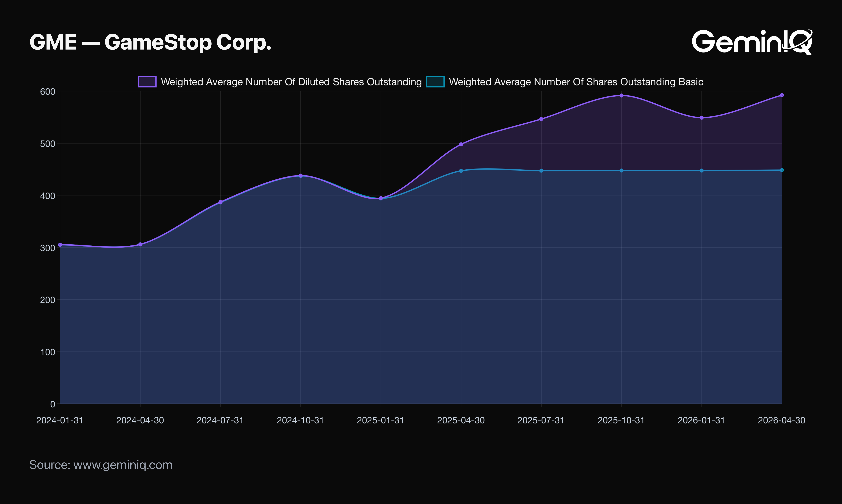The width and height of the screenshot is (842, 504).
Task: Select the data point at 2025-01-31
Action: (381, 198)
